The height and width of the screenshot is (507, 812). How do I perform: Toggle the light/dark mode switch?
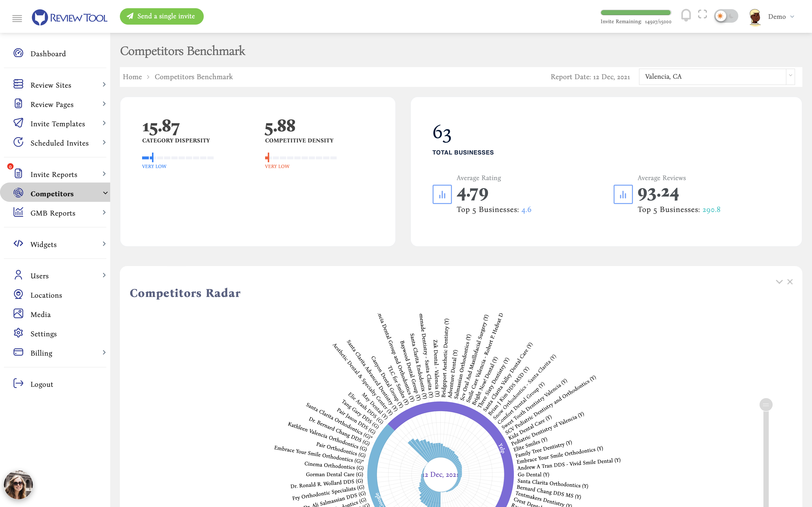pos(726,16)
